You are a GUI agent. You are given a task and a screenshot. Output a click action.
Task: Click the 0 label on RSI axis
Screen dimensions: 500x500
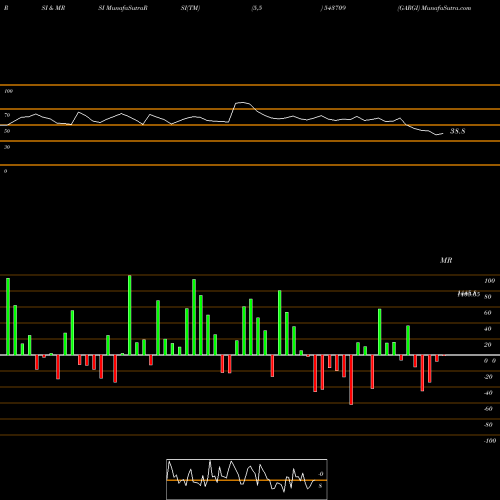coord(5,171)
